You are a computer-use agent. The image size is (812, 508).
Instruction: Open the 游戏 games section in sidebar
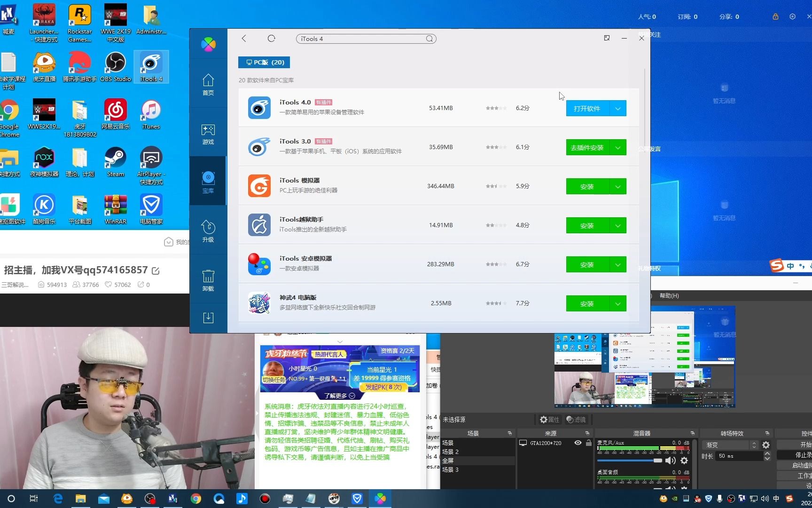[x=208, y=134]
